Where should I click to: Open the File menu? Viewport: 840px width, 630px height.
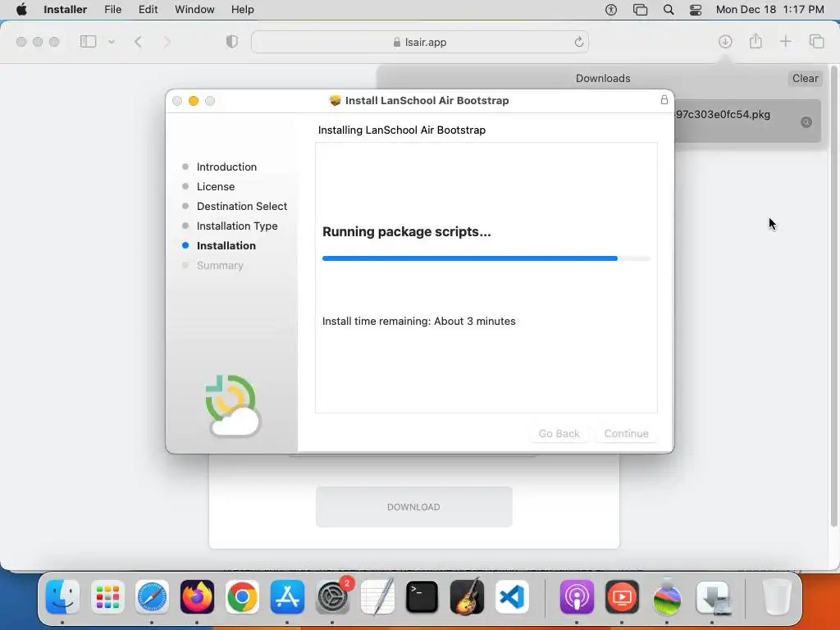pos(112,10)
